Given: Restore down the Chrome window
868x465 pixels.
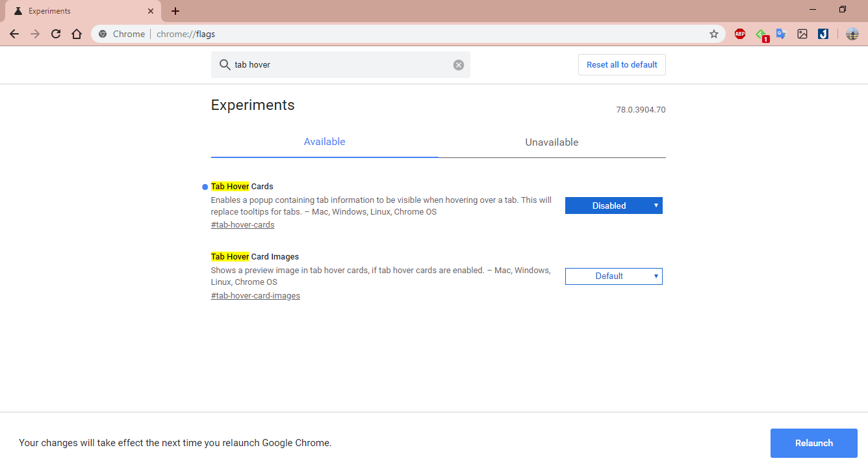Looking at the screenshot, I should 843,10.
